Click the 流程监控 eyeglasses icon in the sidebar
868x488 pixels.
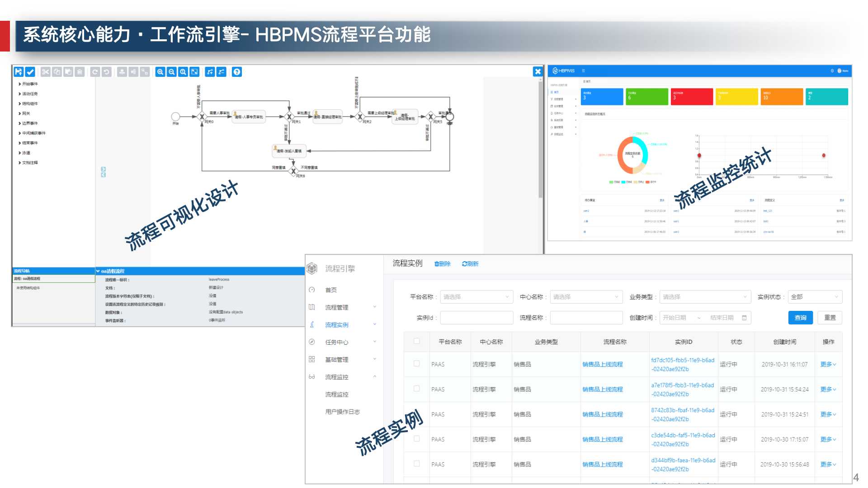pyautogui.click(x=311, y=376)
